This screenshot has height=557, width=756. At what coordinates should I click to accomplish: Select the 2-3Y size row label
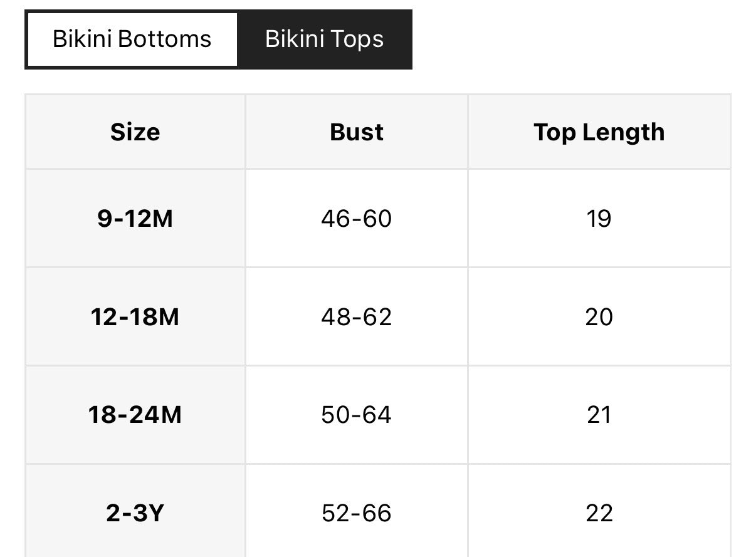135,513
